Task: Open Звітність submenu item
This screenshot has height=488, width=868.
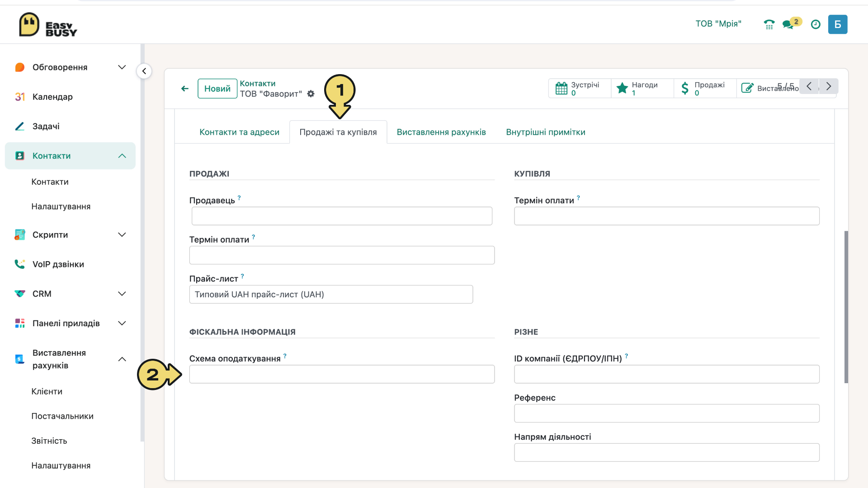Action: [x=49, y=441]
